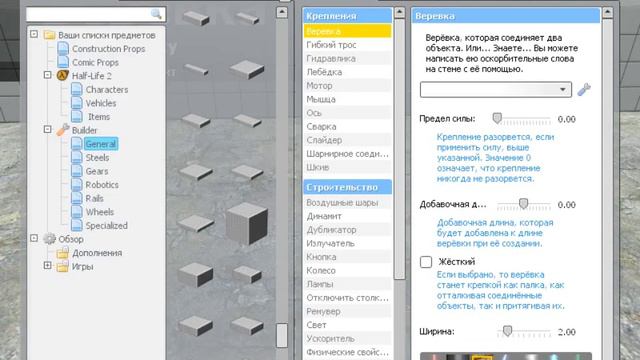This screenshot has height=360, width=640.
Task: Click the page icon beside Characters
Action: coord(77,89)
